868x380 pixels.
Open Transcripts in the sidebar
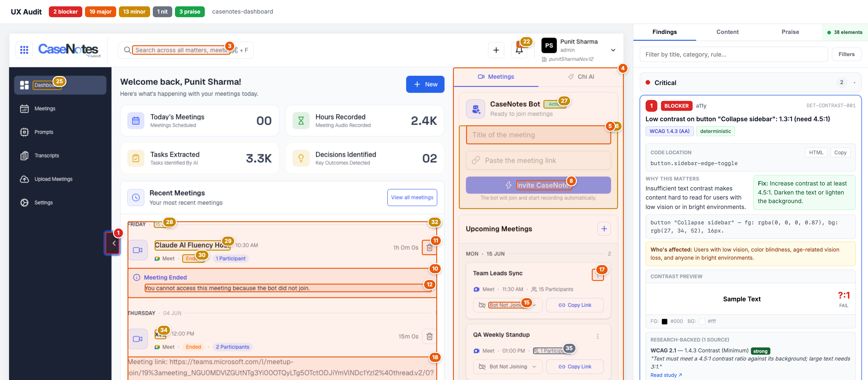[60, 155]
